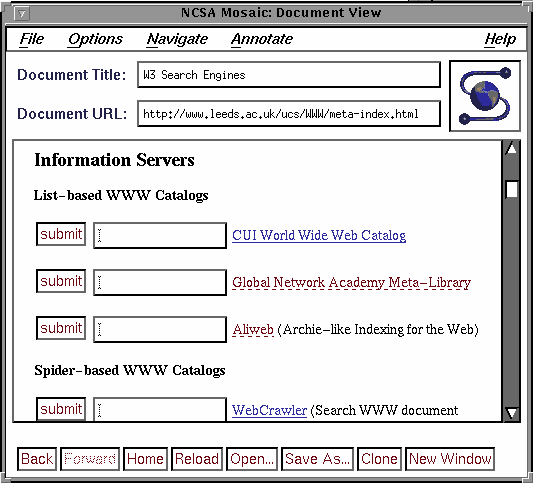Click the Aliweb search text box
Screen dimensions: 533x483
(160, 329)
